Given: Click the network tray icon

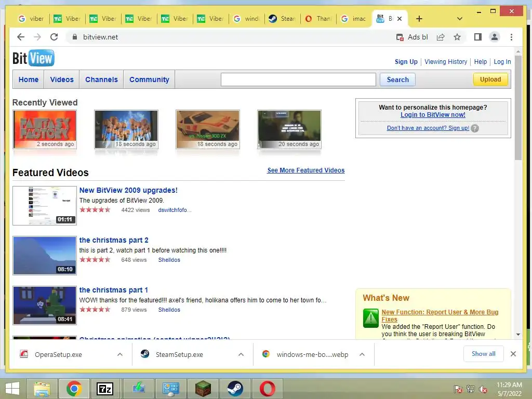Looking at the screenshot, I should coord(471,389).
